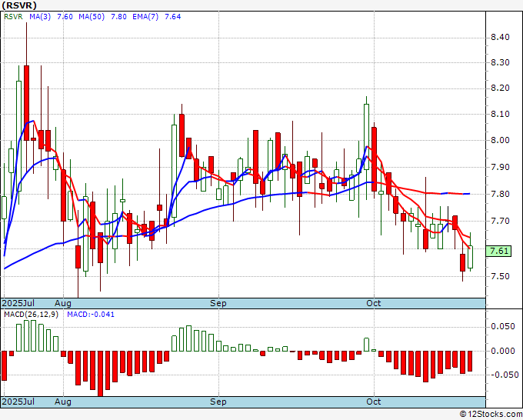The height and width of the screenshot is (420, 523).
Task: Click the 7.50 price axis label
Action: tap(500, 276)
